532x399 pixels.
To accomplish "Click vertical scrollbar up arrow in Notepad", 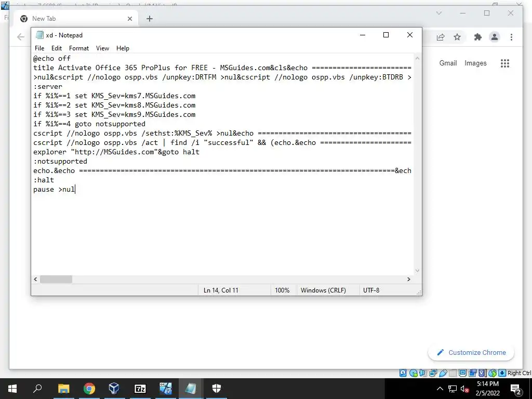I will pos(417,58).
